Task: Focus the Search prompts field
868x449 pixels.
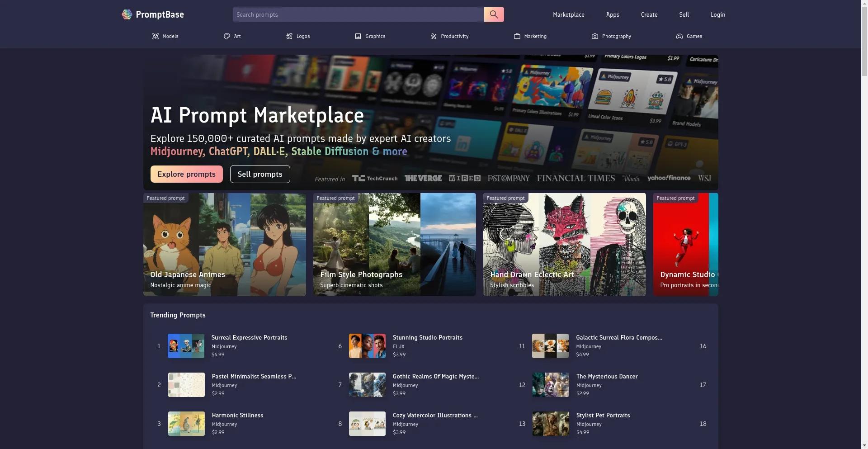Action: (358, 14)
